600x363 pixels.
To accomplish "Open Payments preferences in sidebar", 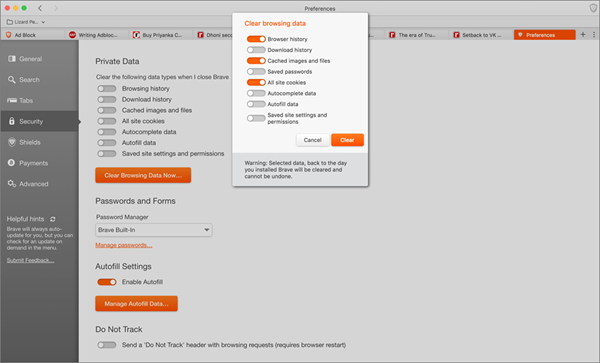I will coord(39,163).
